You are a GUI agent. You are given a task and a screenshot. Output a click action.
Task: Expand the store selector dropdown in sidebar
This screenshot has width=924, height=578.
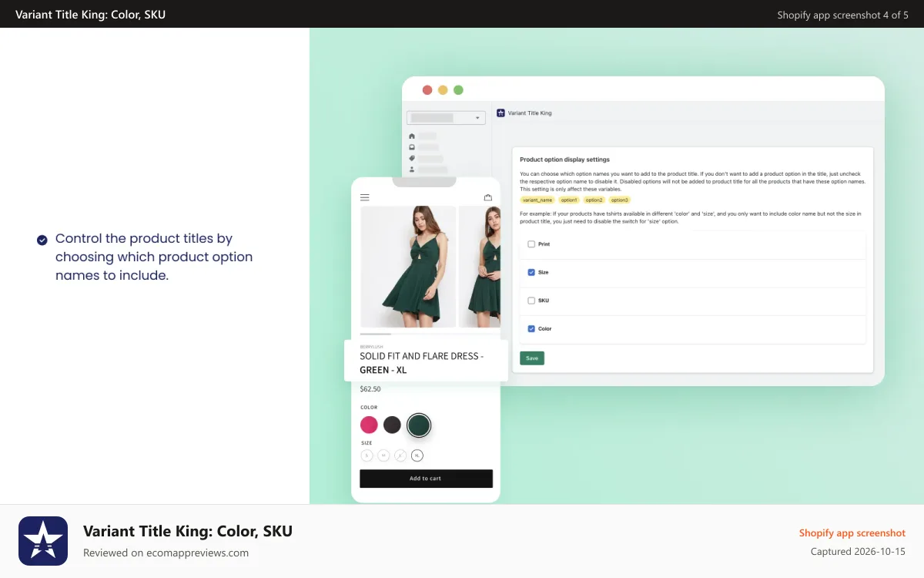(x=446, y=118)
